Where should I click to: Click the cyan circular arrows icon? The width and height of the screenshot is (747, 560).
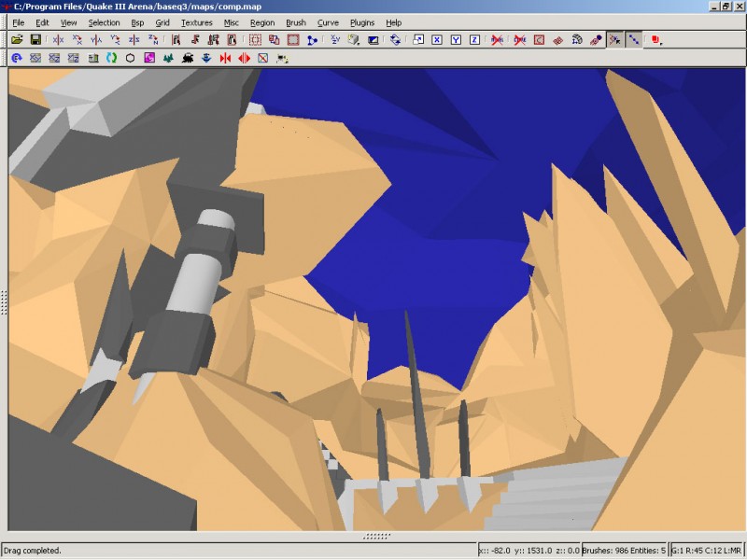pyautogui.click(x=111, y=58)
